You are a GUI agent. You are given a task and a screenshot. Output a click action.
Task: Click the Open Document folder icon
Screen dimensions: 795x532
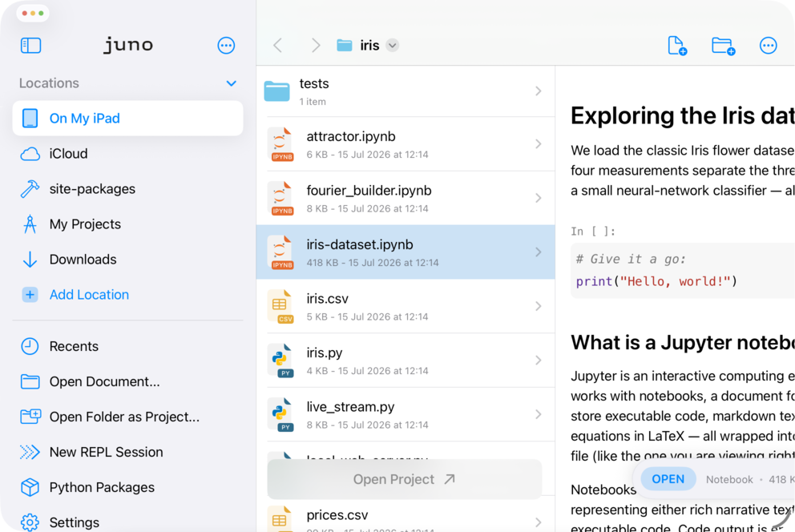point(30,381)
